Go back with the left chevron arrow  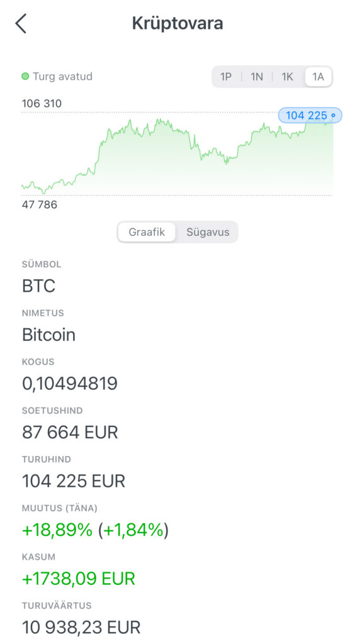pyautogui.click(x=21, y=23)
